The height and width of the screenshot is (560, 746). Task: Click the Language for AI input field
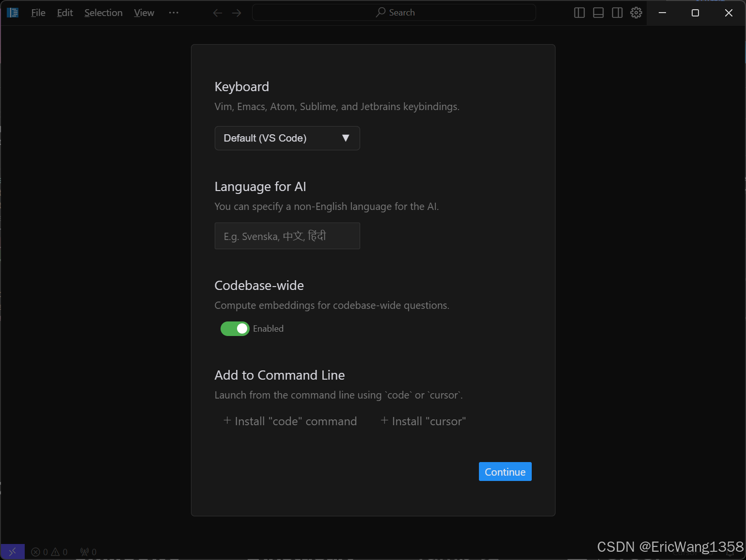[287, 236]
